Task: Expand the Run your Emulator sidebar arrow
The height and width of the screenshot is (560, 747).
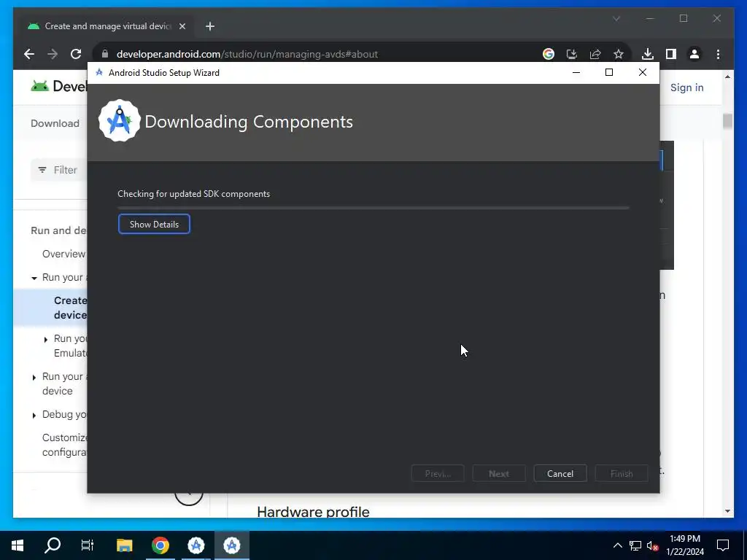Action: click(46, 340)
